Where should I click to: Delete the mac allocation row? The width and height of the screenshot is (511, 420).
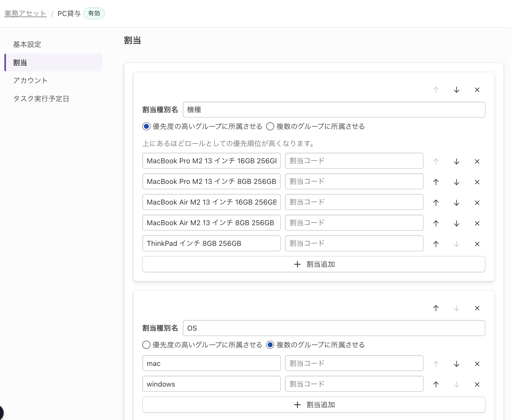pyautogui.click(x=477, y=364)
